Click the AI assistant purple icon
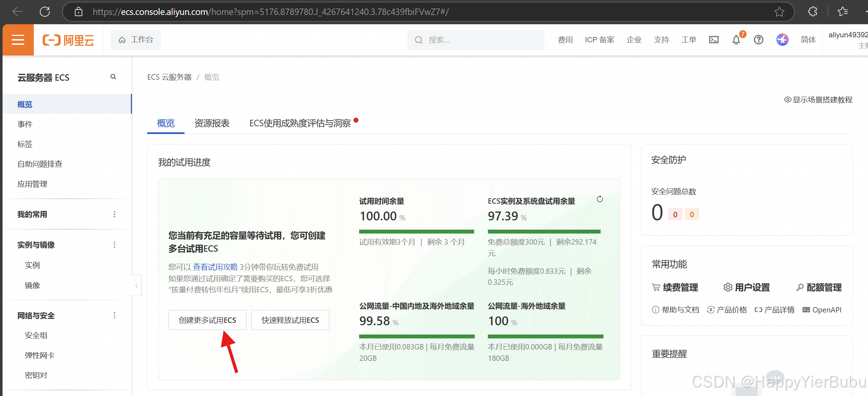868x396 pixels. [x=782, y=40]
